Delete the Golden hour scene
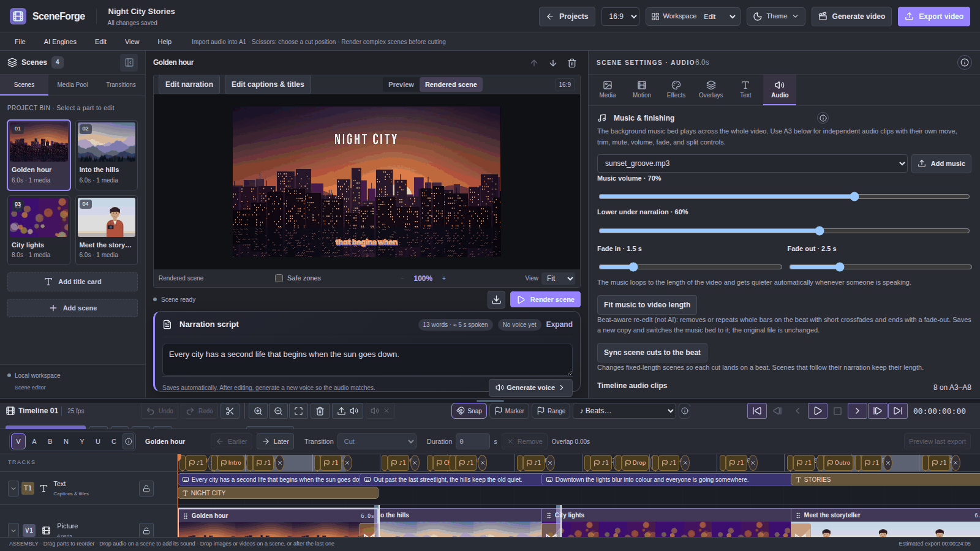This screenshot has height=551, width=980. tap(572, 62)
